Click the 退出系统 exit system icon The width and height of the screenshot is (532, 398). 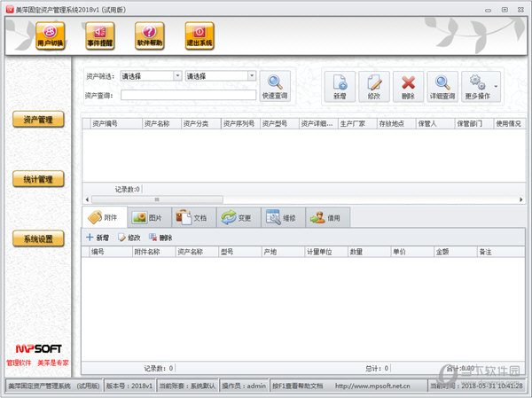tap(199, 35)
